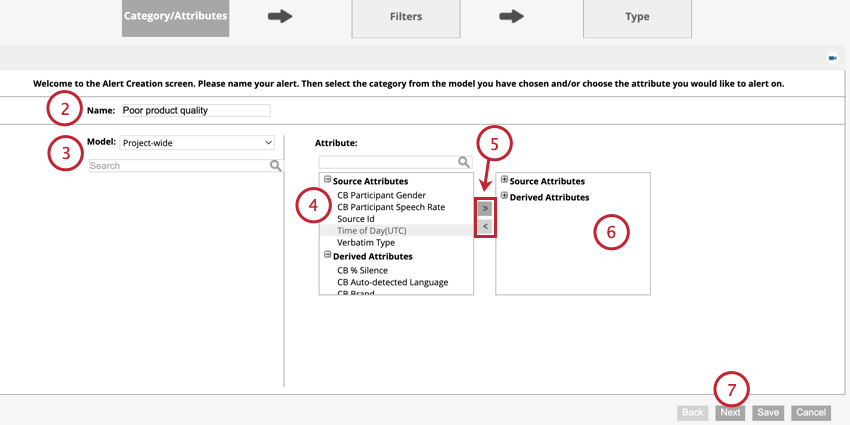The image size is (850, 425).
Task: Click the Cancel button
Action: 811,413
